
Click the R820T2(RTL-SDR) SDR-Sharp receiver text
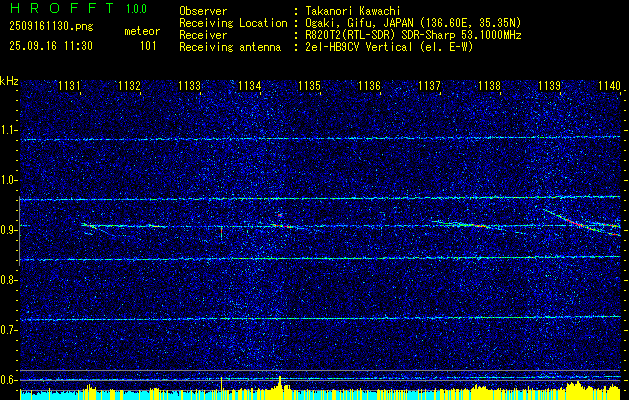pyautogui.click(x=413, y=35)
